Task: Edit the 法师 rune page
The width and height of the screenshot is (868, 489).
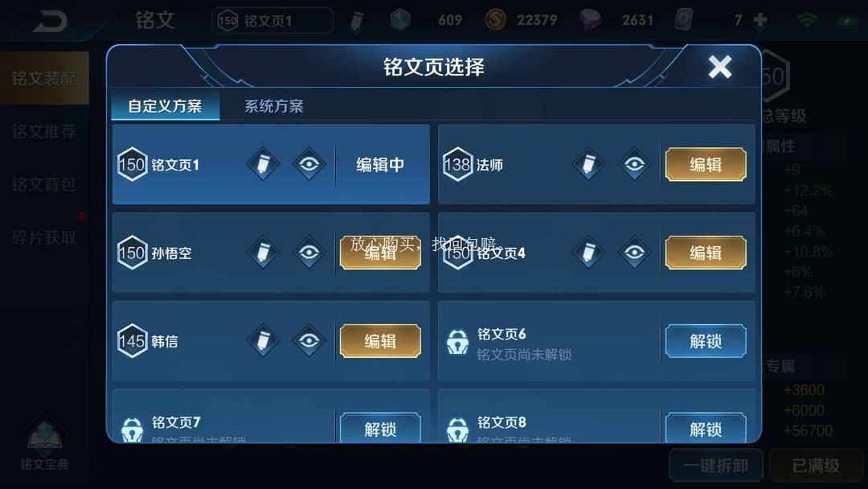Action: click(x=706, y=165)
